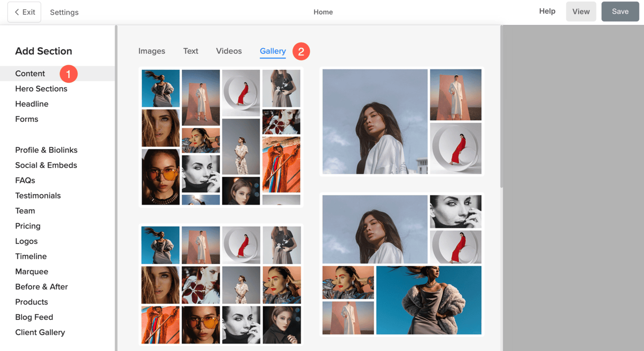Choose the Logos category
This screenshot has height=351, width=644.
pos(26,241)
